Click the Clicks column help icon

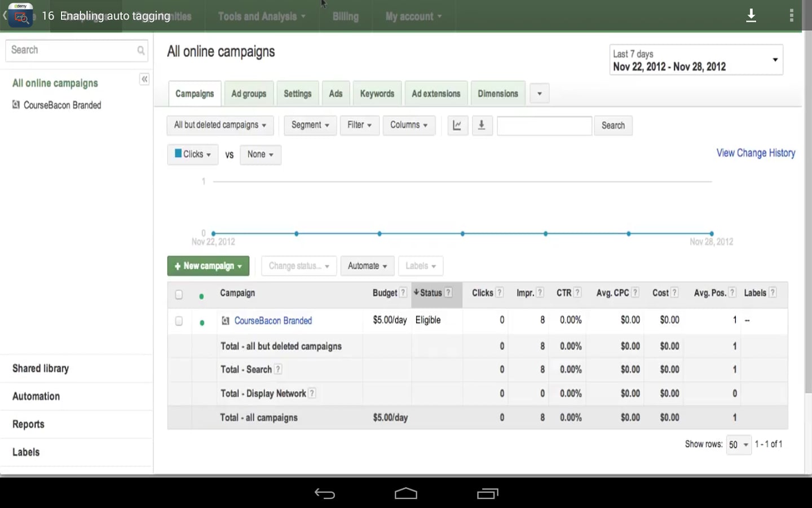tap(499, 292)
